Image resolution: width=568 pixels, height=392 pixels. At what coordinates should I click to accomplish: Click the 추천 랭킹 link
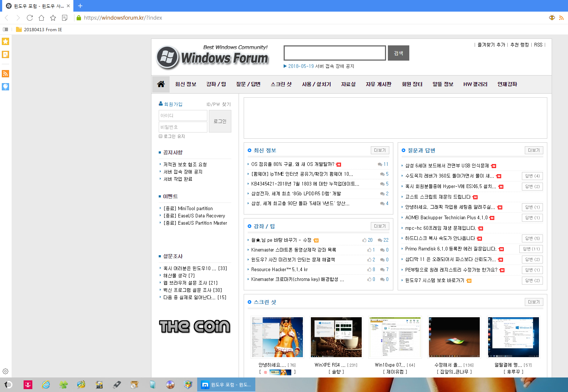point(519,45)
